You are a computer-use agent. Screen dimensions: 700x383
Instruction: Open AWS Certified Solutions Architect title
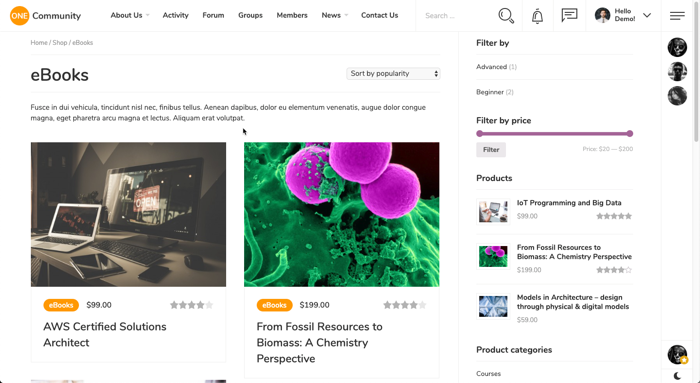click(105, 334)
